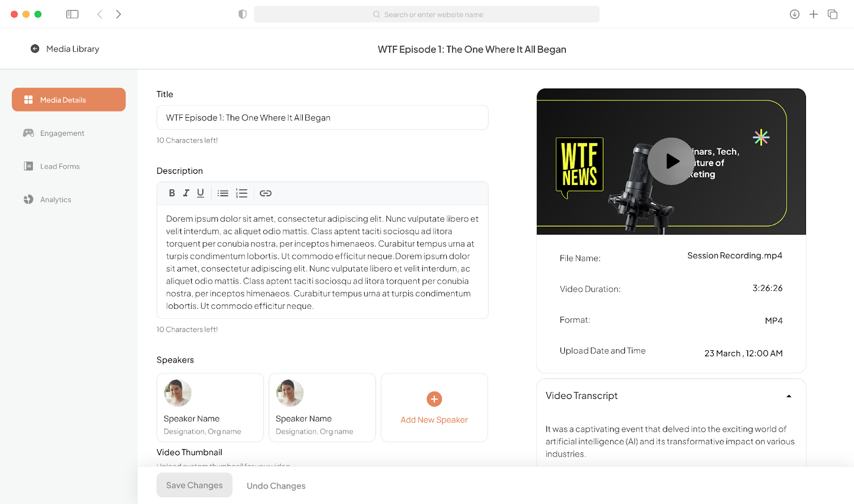Add a new speaker

pos(434,407)
